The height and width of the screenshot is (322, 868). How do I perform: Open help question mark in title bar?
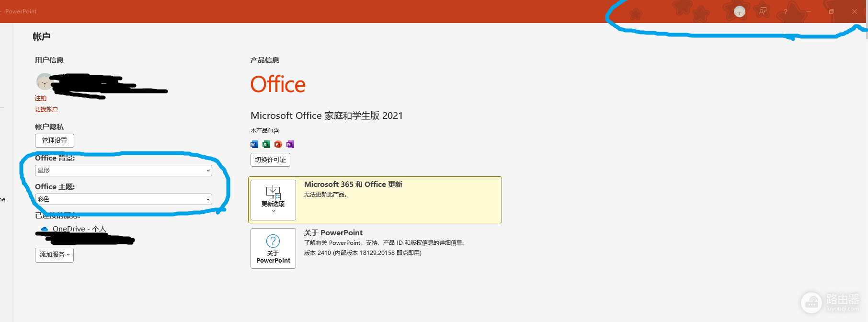(786, 11)
